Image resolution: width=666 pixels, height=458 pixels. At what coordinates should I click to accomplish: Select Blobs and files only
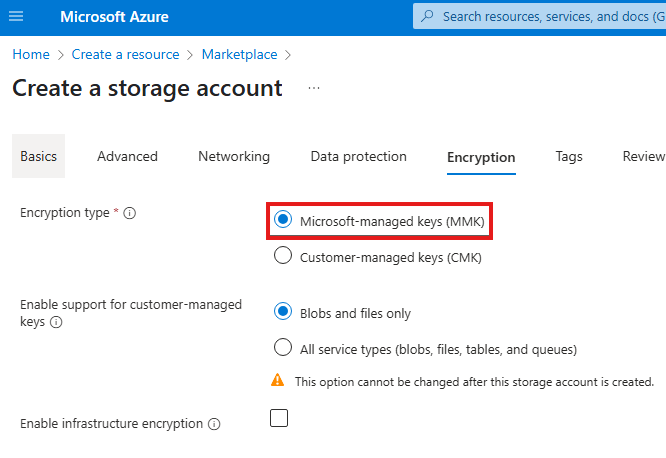click(x=283, y=312)
